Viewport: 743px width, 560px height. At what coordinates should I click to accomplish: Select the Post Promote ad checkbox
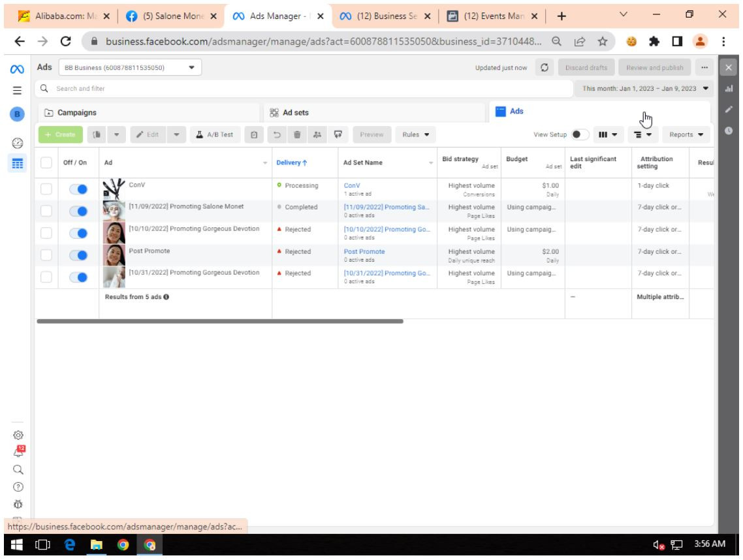coord(46,255)
